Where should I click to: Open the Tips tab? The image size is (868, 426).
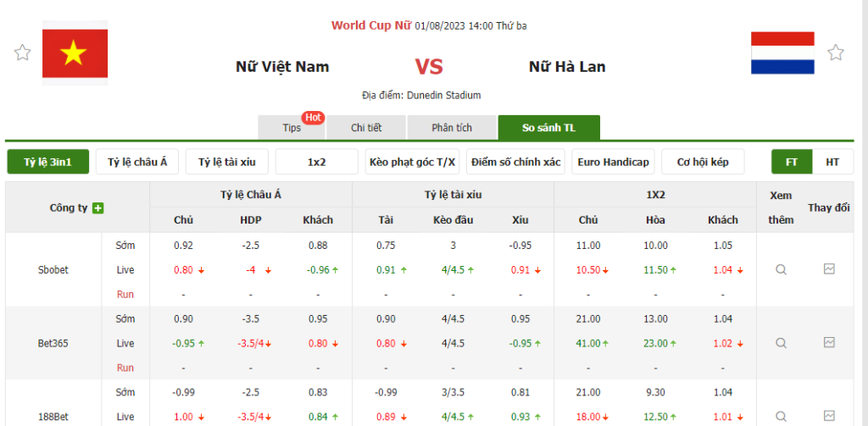[x=292, y=128]
